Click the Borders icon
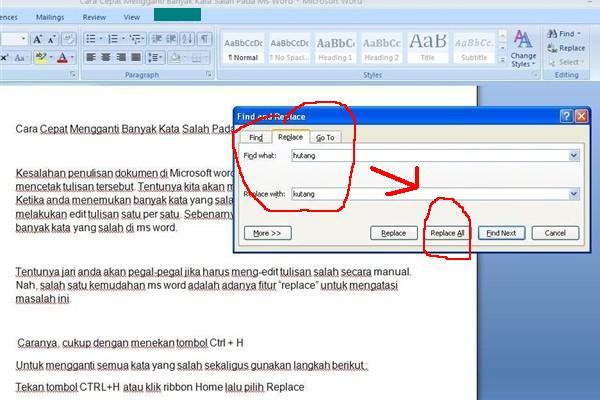600x400 pixels. tap(196, 58)
